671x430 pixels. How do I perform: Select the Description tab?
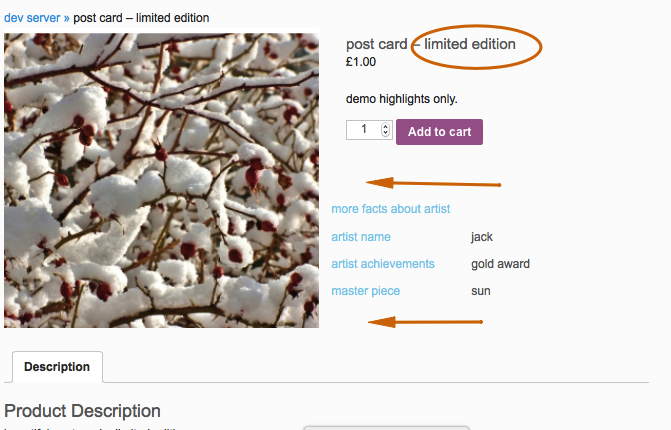point(57,367)
